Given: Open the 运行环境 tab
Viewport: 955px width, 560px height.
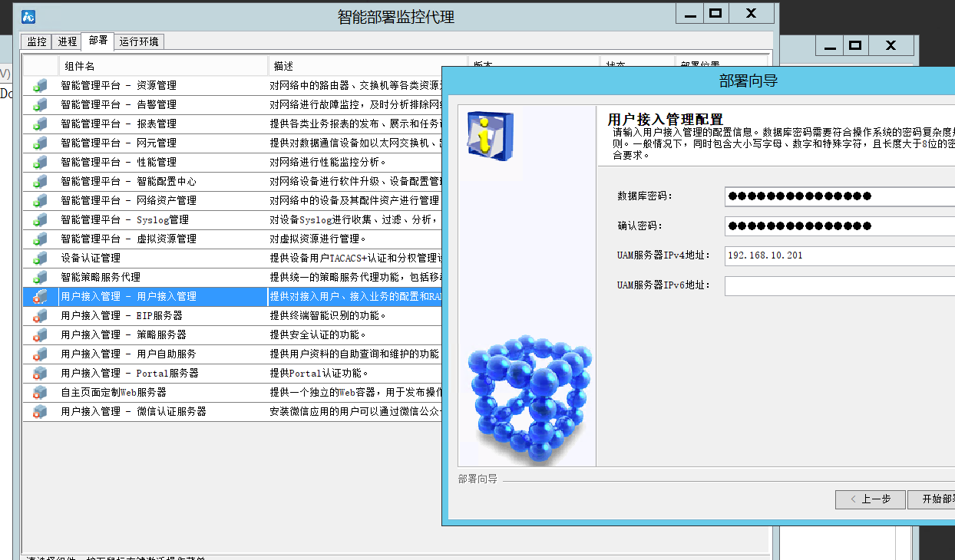Looking at the screenshot, I should pos(139,41).
